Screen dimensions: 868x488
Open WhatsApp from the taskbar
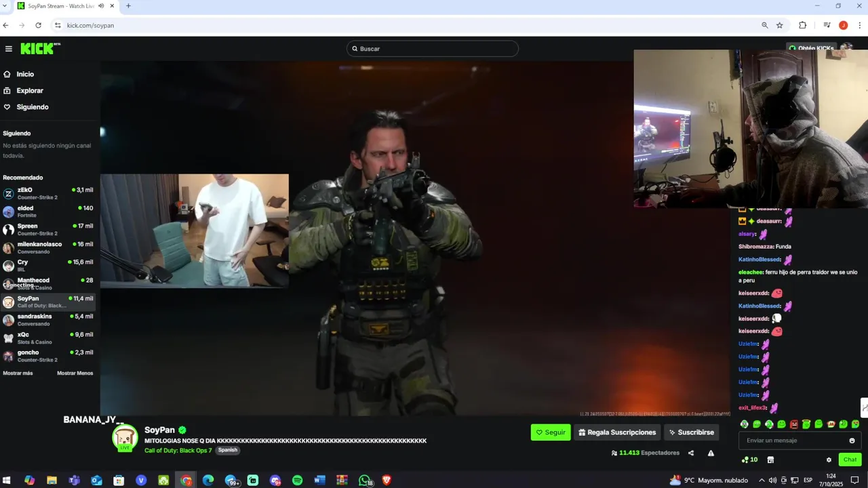pos(365,481)
